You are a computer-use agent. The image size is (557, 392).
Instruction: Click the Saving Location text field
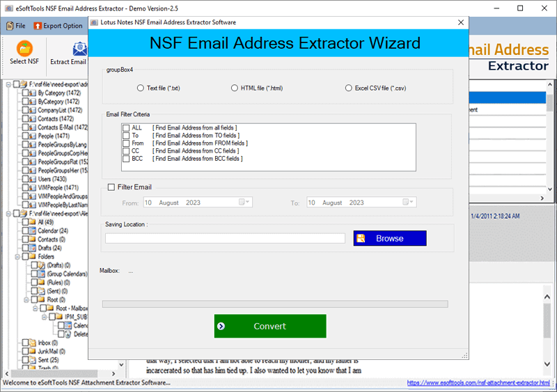click(x=225, y=238)
